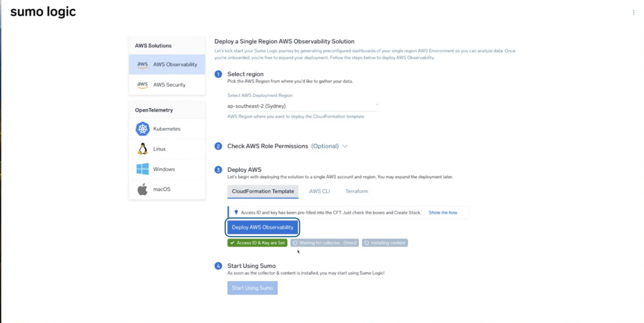Open the AWS Security solution
644x323 pixels.
(169, 85)
